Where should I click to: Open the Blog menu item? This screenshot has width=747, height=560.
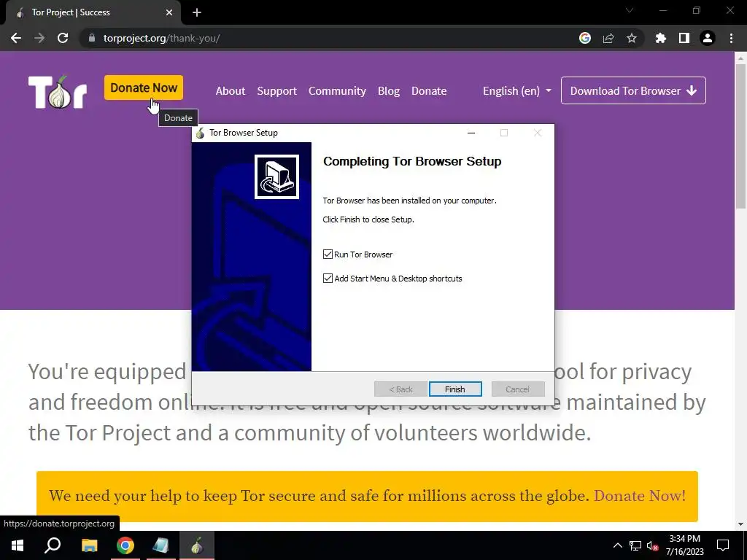point(389,91)
